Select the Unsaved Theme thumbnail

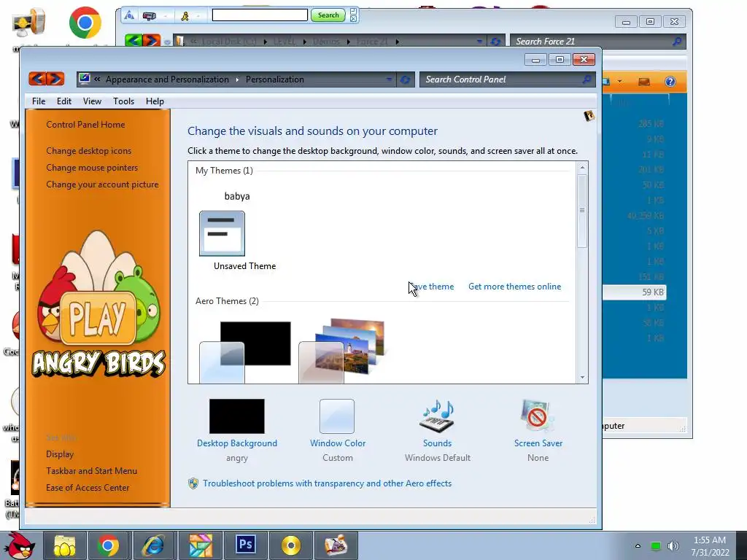click(222, 234)
